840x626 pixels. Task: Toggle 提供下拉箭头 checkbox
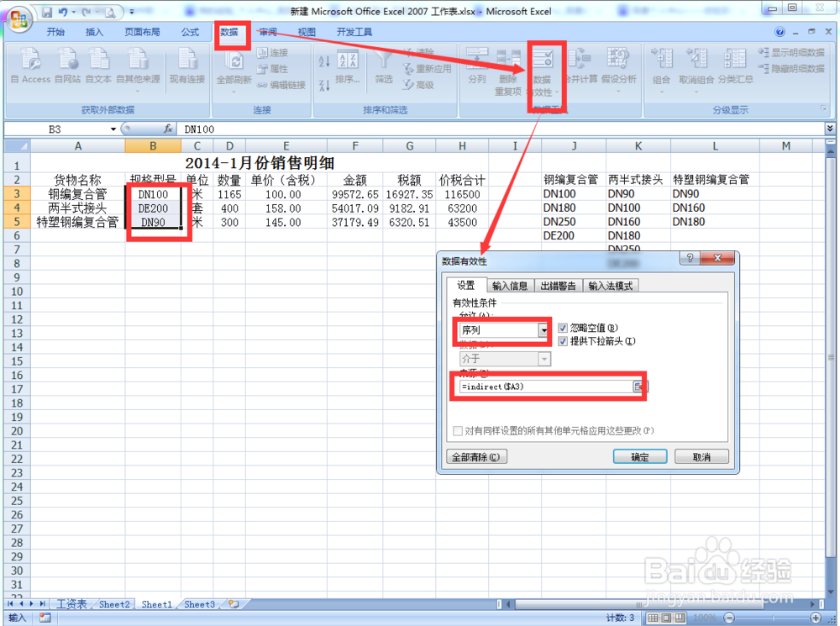coord(563,341)
